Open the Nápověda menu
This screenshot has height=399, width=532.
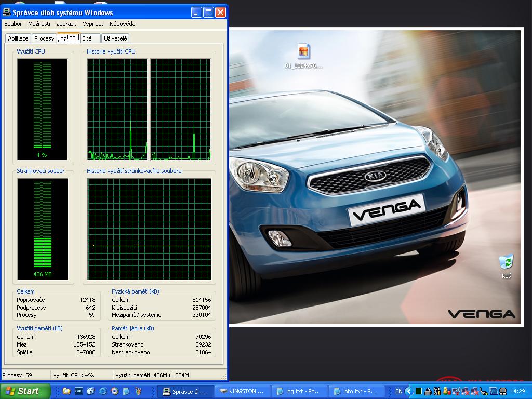pos(123,24)
